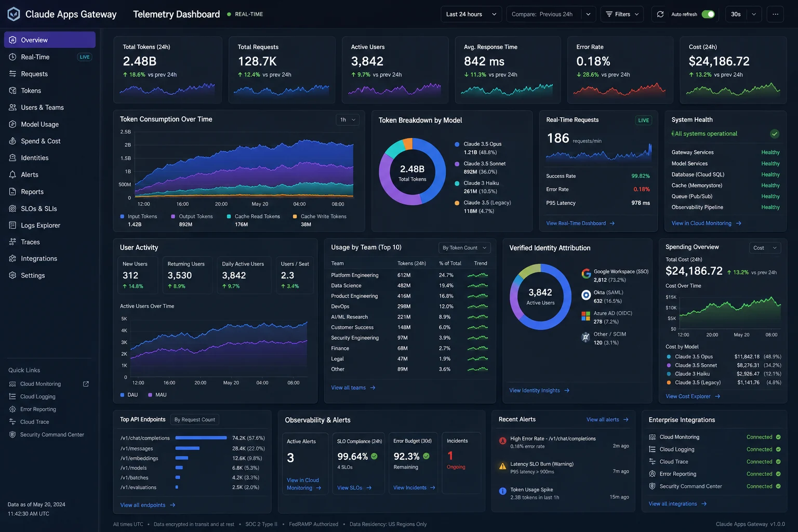
Task: Open the 1h granularity dropdown on token chart
Action: click(x=348, y=119)
